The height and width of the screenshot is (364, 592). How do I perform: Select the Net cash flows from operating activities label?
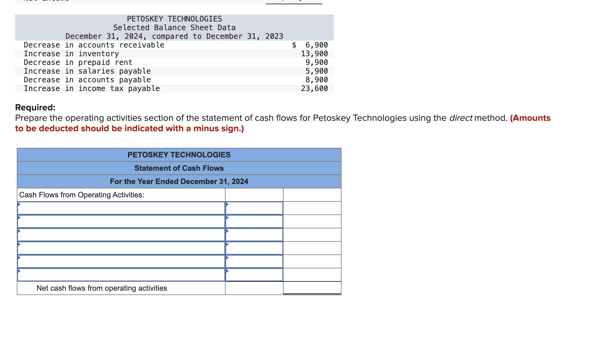(102, 288)
